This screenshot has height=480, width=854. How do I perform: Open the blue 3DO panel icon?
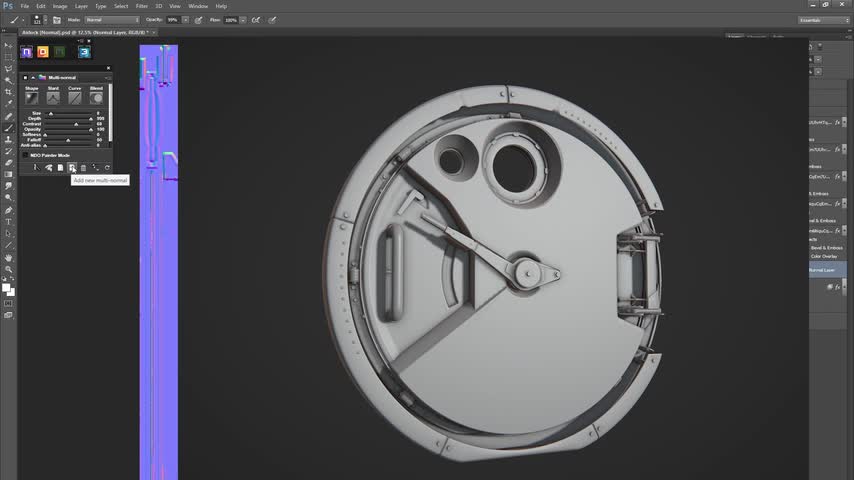pos(84,52)
